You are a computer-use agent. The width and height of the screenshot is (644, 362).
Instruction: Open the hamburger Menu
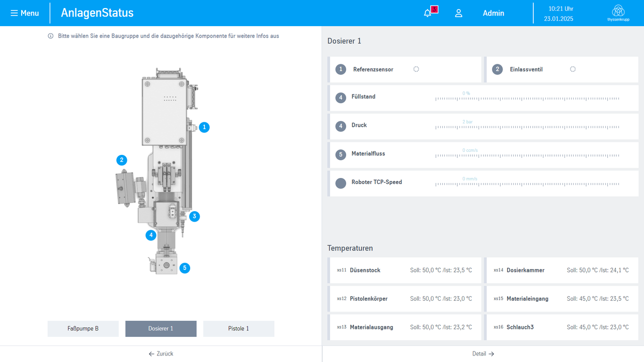point(25,13)
